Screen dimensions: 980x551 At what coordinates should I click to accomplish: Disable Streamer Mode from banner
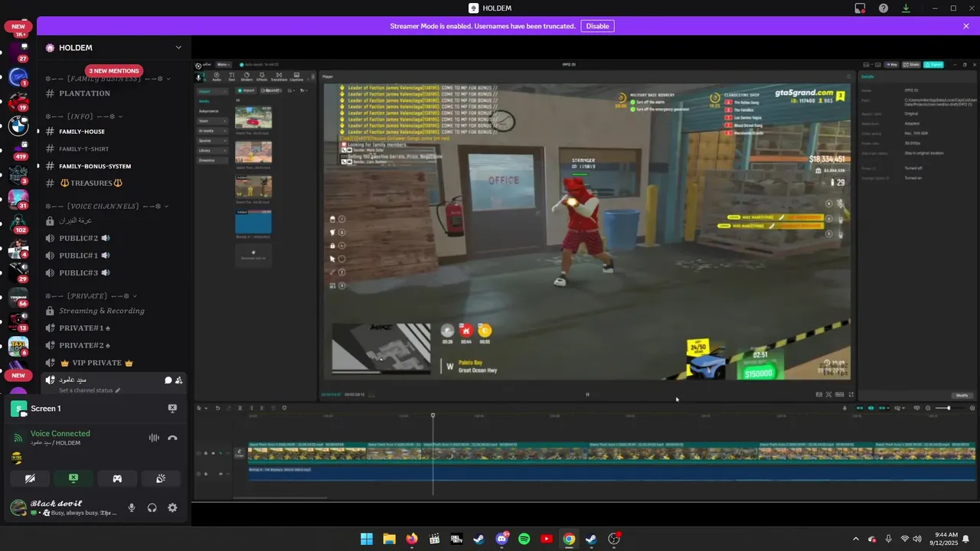597,26
